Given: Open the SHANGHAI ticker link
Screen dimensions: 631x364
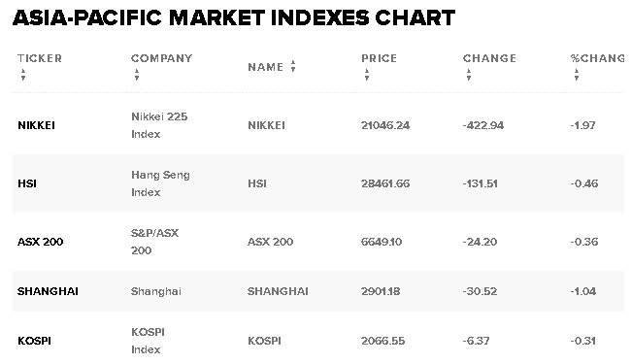Looking at the screenshot, I should point(48,291).
